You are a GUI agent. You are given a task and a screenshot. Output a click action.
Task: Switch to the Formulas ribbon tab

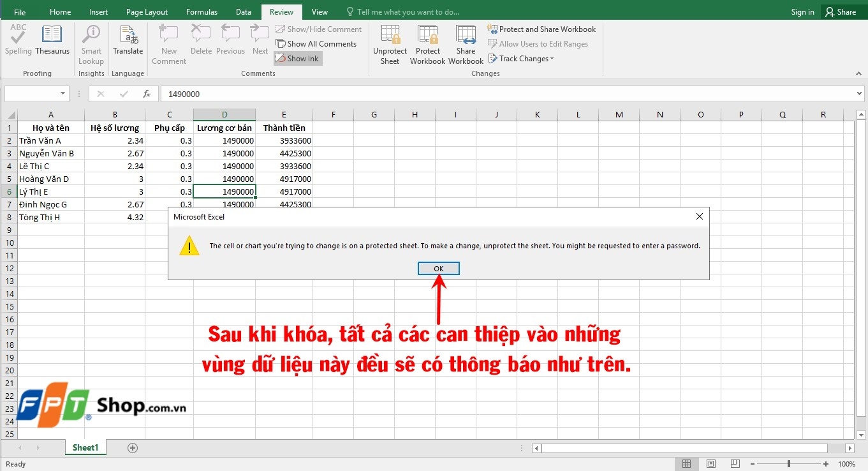click(x=202, y=11)
